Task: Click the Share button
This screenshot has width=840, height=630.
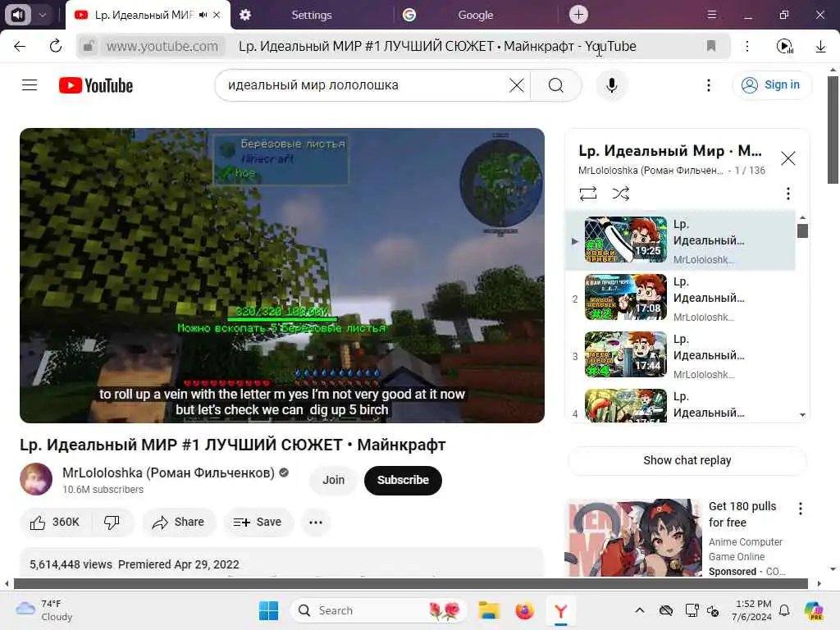Action: 178,523
